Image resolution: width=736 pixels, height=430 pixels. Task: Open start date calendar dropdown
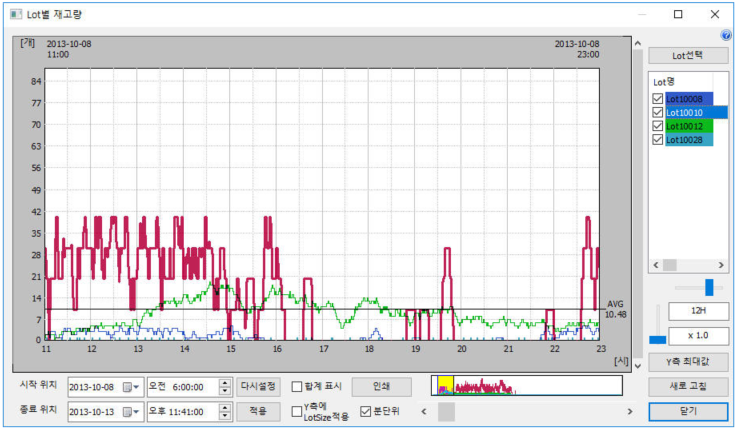[131, 387]
